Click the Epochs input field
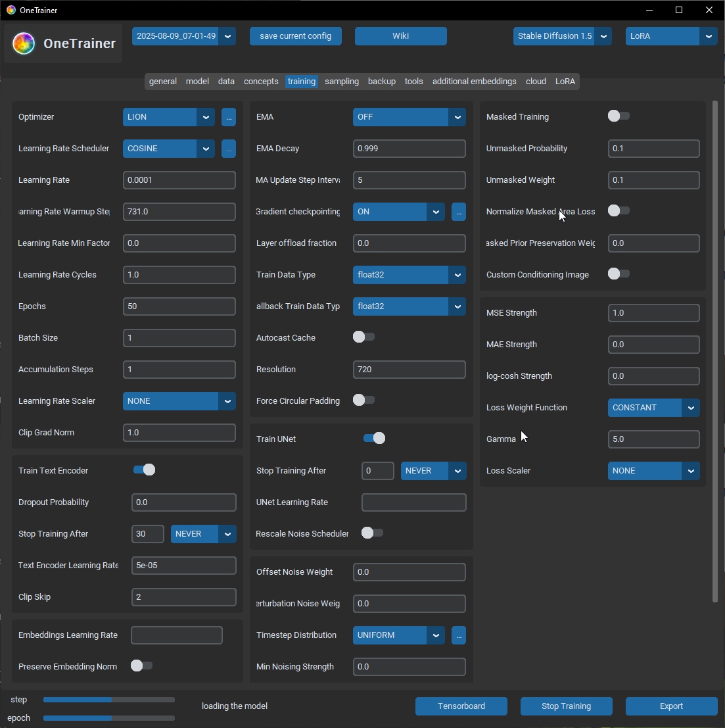The width and height of the screenshot is (725, 728). (179, 306)
